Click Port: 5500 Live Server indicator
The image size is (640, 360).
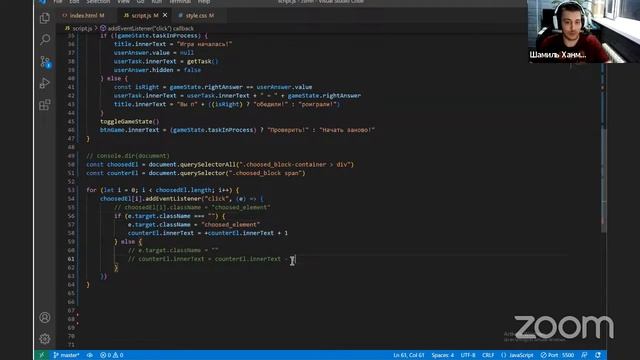click(x=557, y=355)
